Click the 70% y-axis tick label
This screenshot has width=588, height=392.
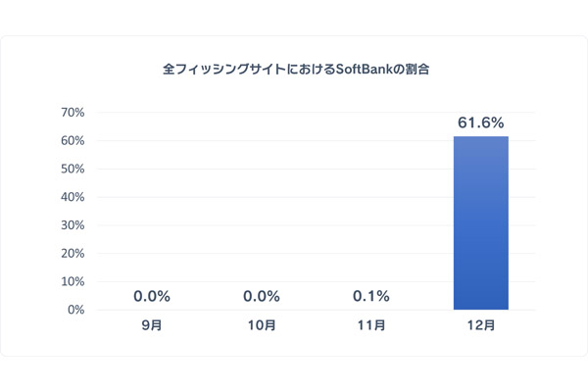(x=73, y=113)
